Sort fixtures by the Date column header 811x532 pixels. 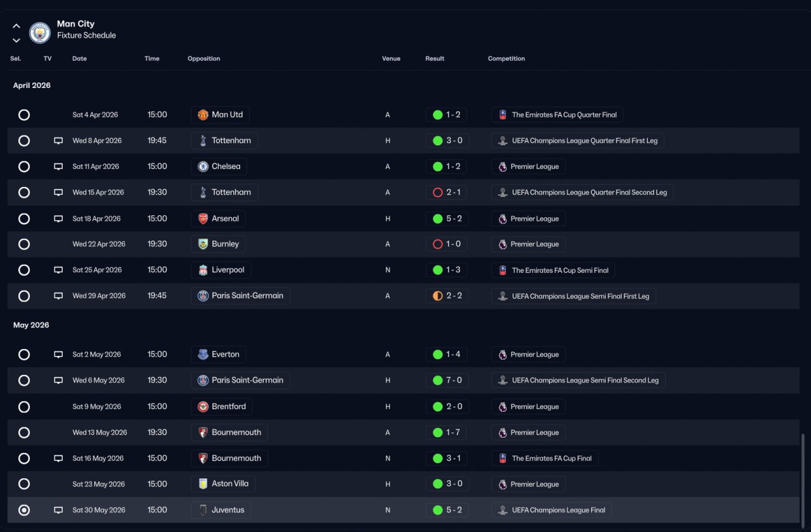pos(80,58)
